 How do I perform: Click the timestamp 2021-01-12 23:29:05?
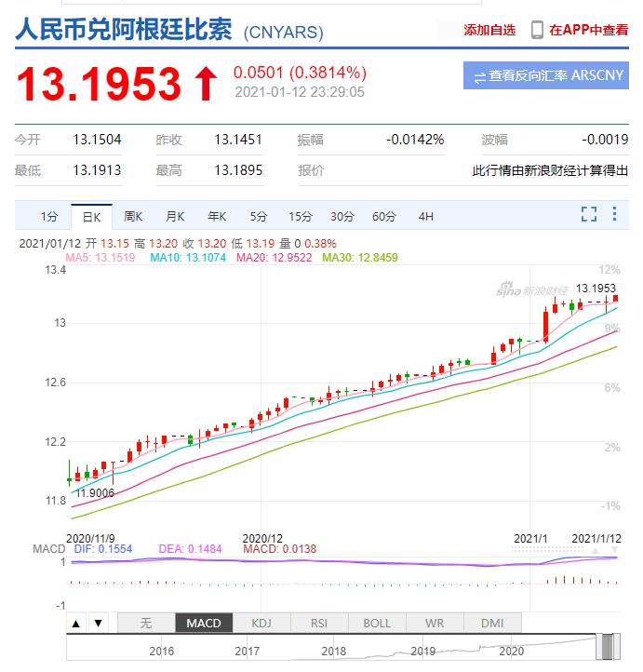(x=300, y=92)
